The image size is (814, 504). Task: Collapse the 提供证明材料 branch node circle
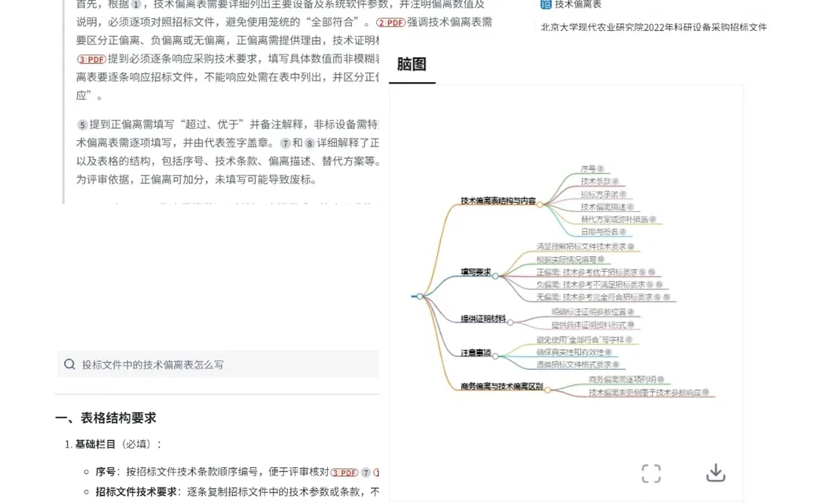(x=510, y=322)
